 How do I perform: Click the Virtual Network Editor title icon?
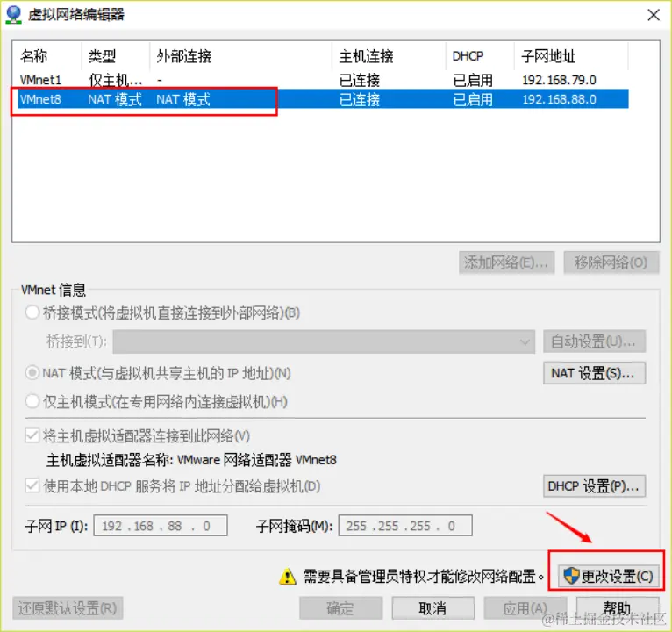pyautogui.click(x=14, y=15)
